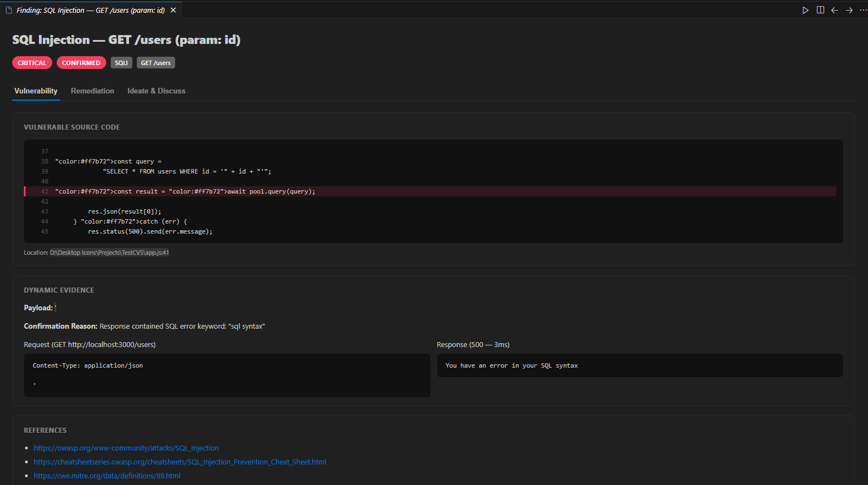The height and width of the screenshot is (485, 868).
Task: Click the Request (GET http://localhost:3000/users) label
Action: coord(90,344)
